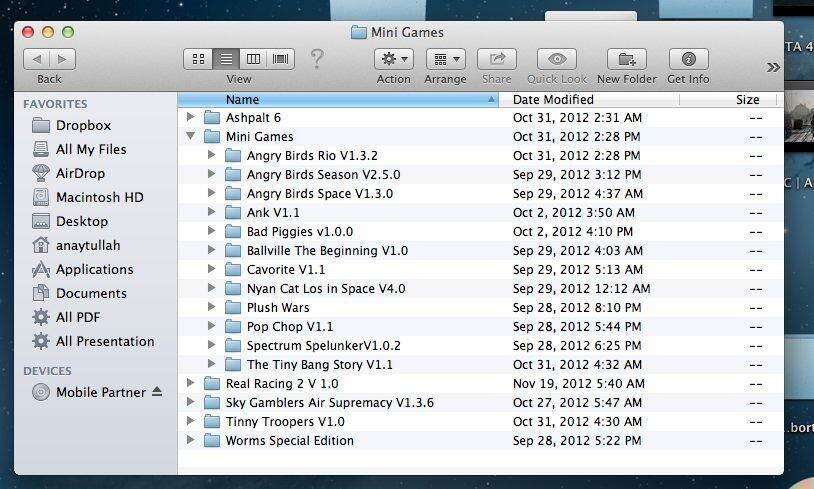The width and height of the screenshot is (814, 489).
Task: Click date Oct 2, 2012 4:10 PM
Action: pos(573,232)
